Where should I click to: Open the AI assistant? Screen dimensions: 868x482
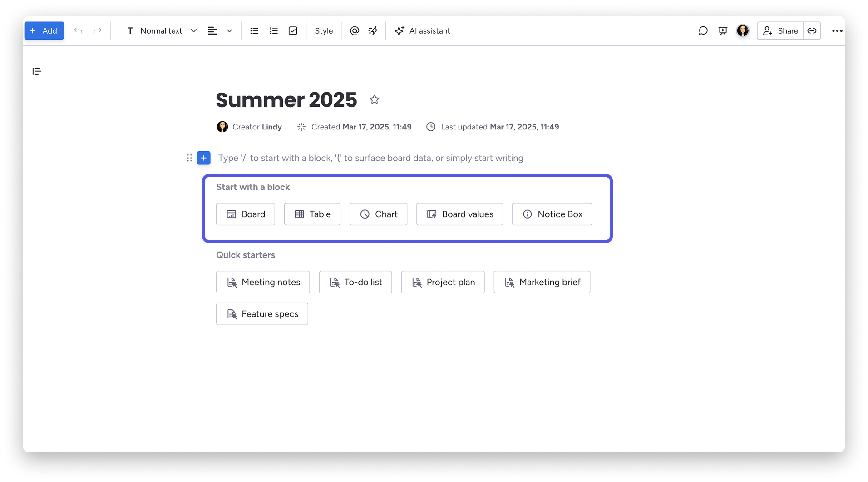[x=422, y=31]
